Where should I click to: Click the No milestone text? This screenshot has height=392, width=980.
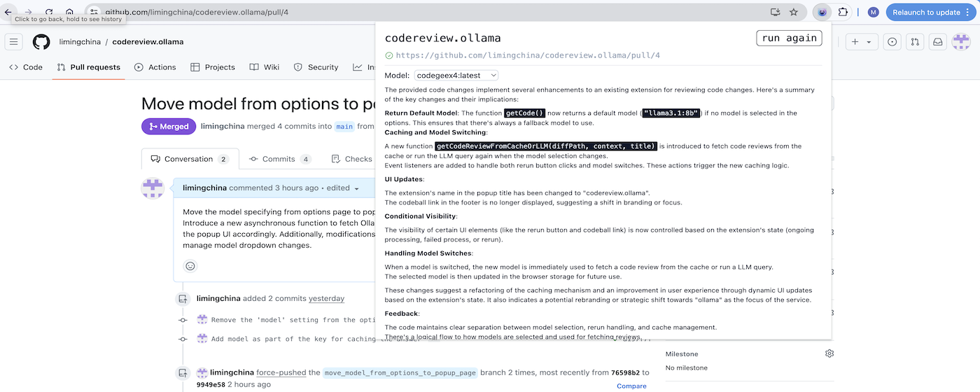pyautogui.click(x=687, y=368)
